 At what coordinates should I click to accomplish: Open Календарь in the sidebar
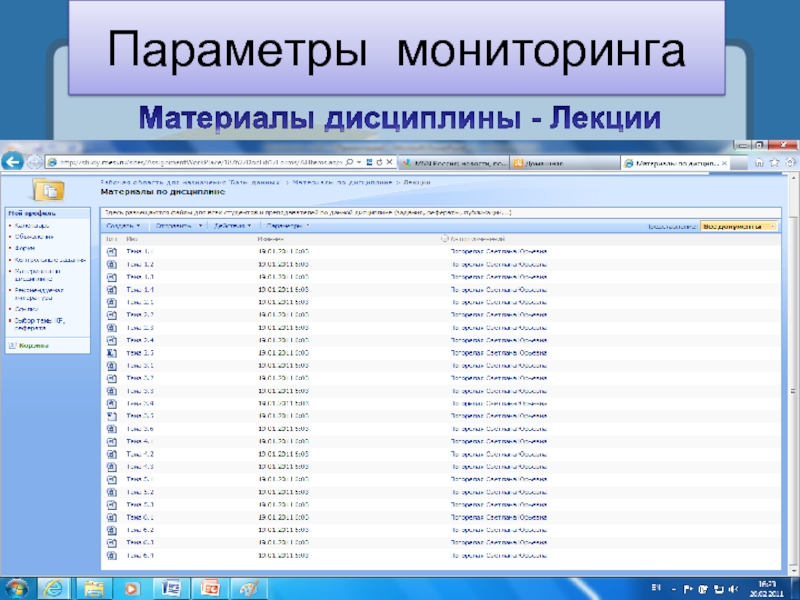point(32,226)
